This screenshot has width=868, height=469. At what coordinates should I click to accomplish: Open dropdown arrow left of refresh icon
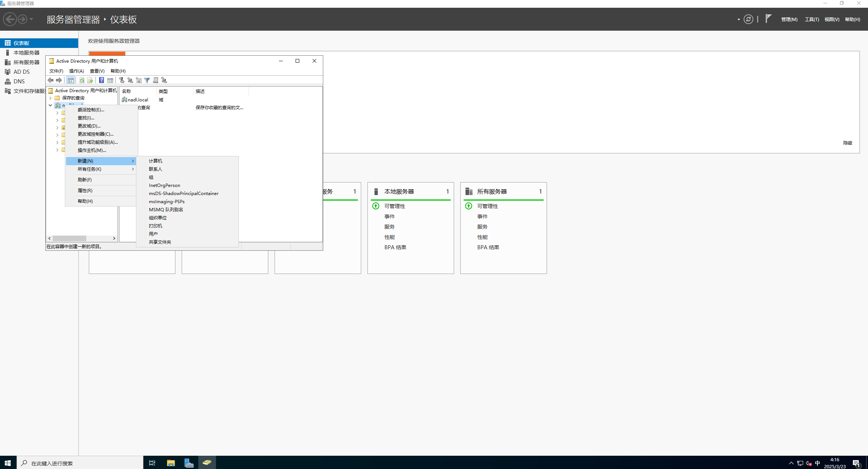tap(739, 20)
